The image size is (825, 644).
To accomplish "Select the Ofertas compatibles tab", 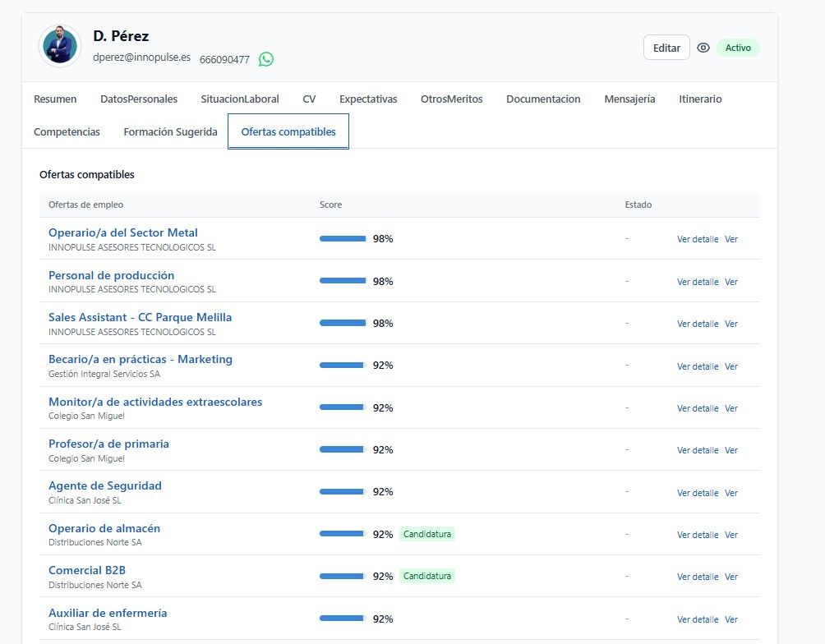I will click(x=288, y=131).
